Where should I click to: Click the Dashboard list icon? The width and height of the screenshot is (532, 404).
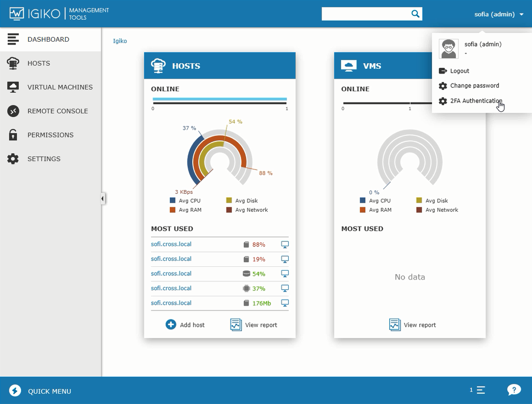pyautogui.click(x=13, y=39)
